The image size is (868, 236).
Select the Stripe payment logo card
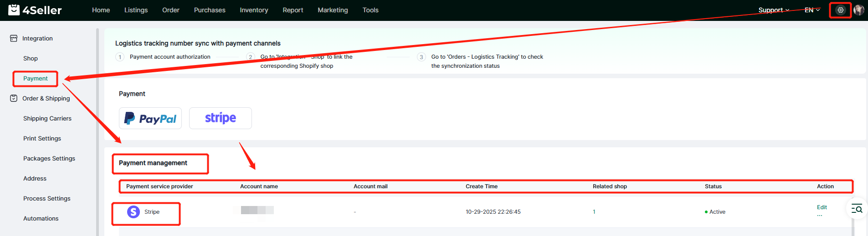[x=221, y=118]
